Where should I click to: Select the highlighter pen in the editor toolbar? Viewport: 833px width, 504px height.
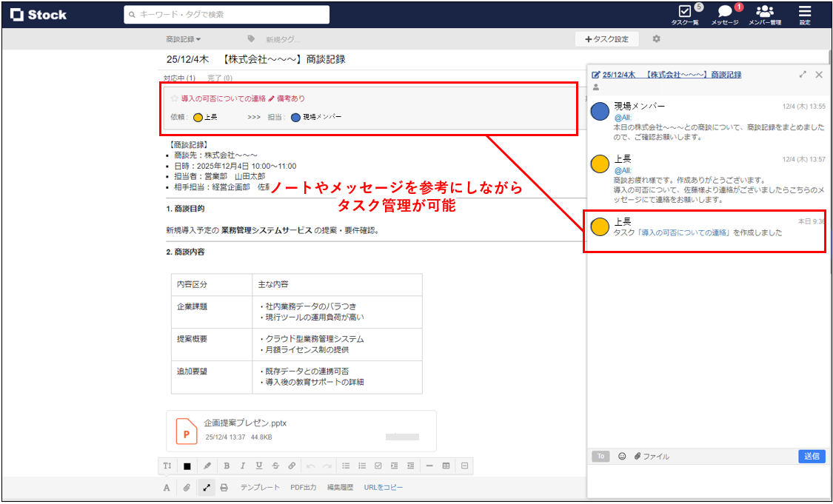point(207,466)
